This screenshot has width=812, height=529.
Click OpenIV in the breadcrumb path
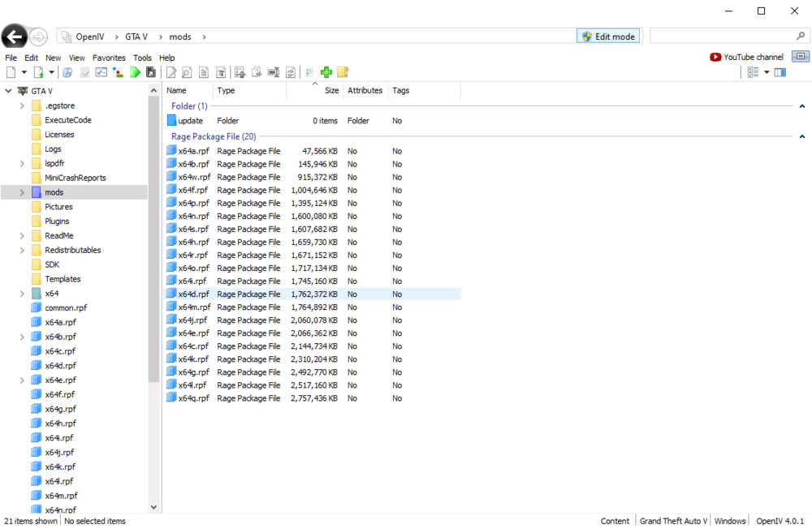tap(89, 37)
